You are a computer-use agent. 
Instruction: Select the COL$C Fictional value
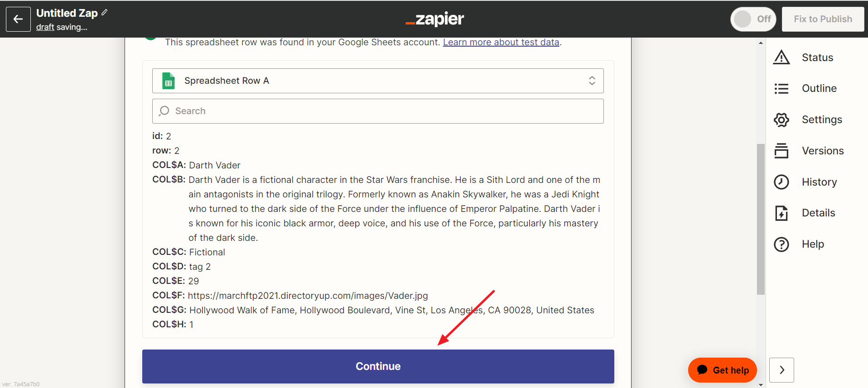pos(207,252)
